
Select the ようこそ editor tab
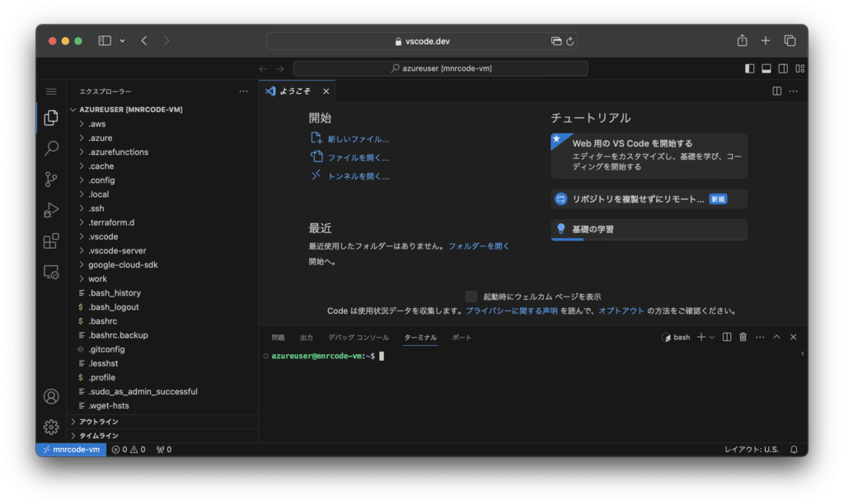click(x=297, y=91)
